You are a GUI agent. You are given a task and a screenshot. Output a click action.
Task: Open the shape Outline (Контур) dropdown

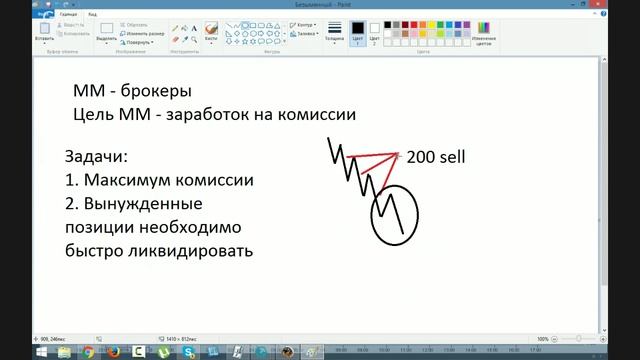pyautogui.click(x=303, y=25)
